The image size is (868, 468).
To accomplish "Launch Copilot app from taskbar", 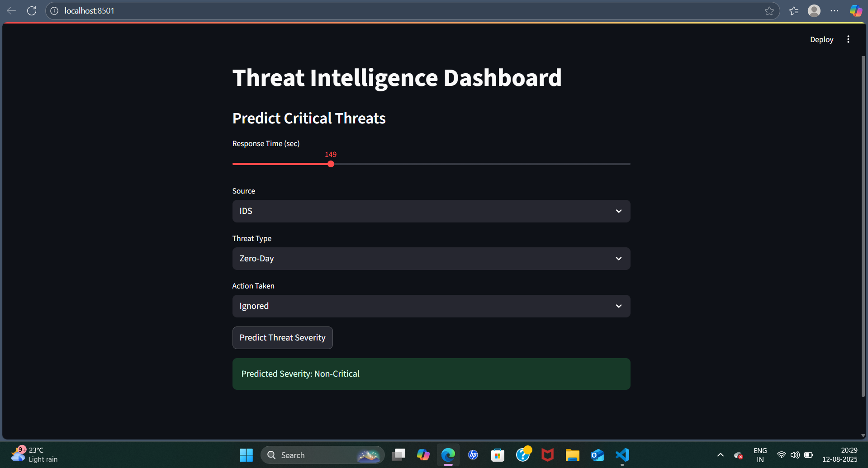I will point(423,455).
